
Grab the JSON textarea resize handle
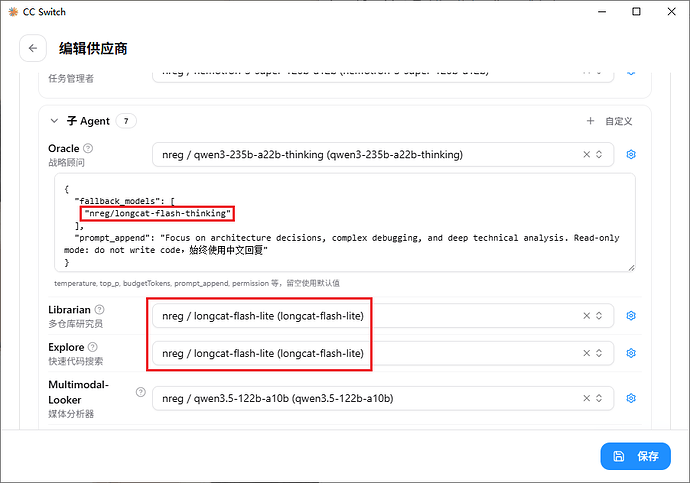pyautogui.click(x=631, y=268)
